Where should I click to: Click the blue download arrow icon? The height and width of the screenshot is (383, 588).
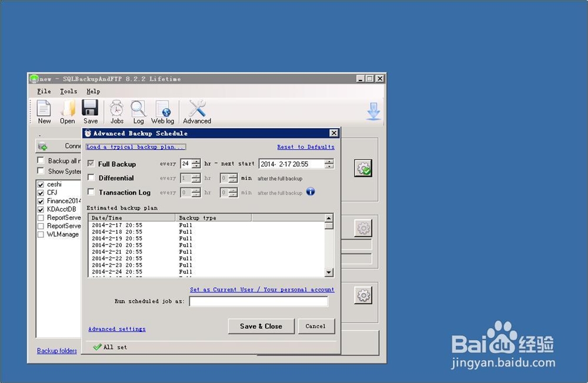[373, 111]
